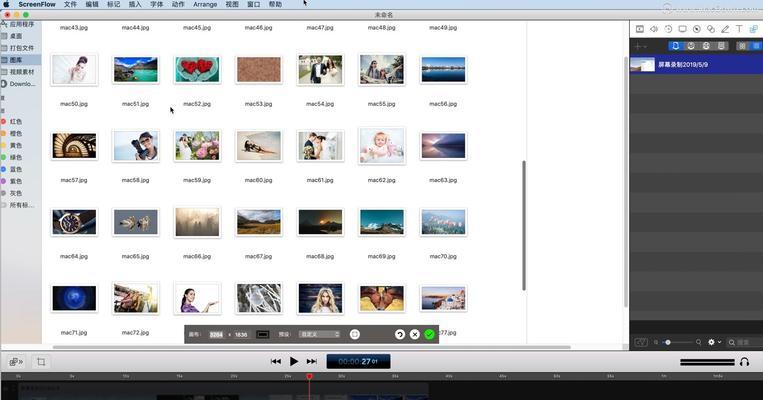Open the media library gear settings dropdown

714,343
